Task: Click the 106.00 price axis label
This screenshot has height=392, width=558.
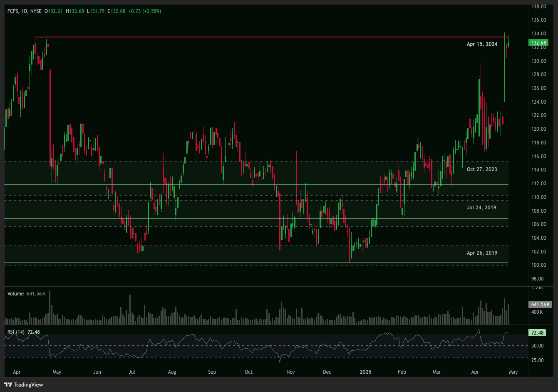Action: click(x=539, y=224)
